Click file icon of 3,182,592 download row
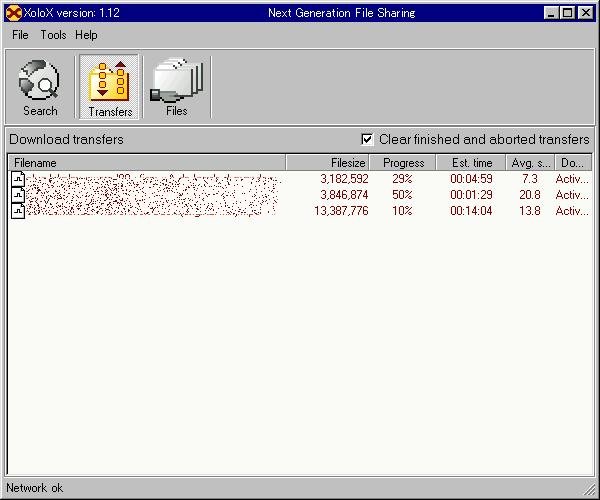 18,179
